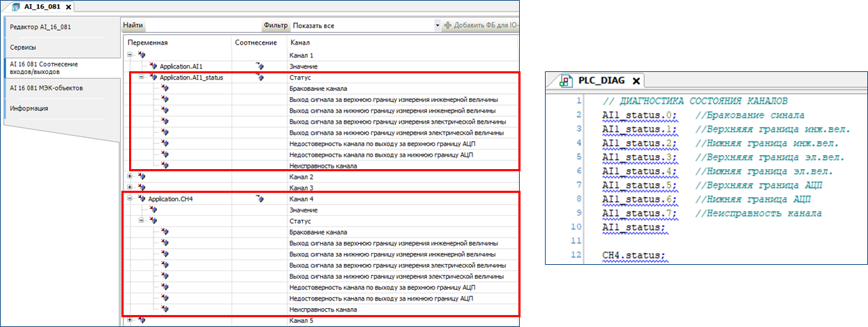
Task: Expand the Канал 5 tree node
Action: [x=130, y=321]
